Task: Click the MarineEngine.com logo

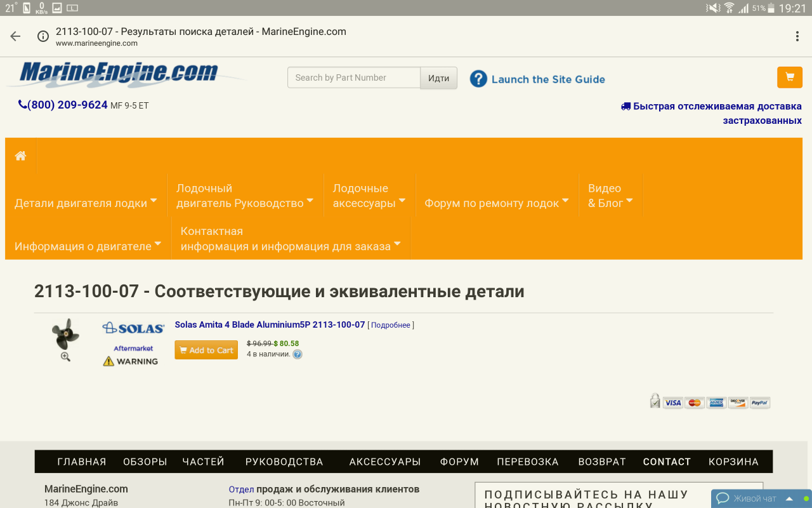Action: pos(119,74)
